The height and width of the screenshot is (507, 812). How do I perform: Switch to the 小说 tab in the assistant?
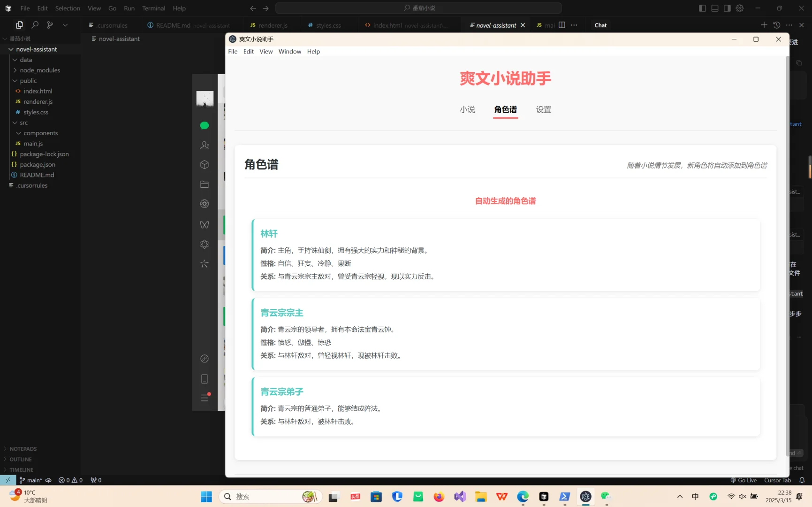[x=467, y=109]
